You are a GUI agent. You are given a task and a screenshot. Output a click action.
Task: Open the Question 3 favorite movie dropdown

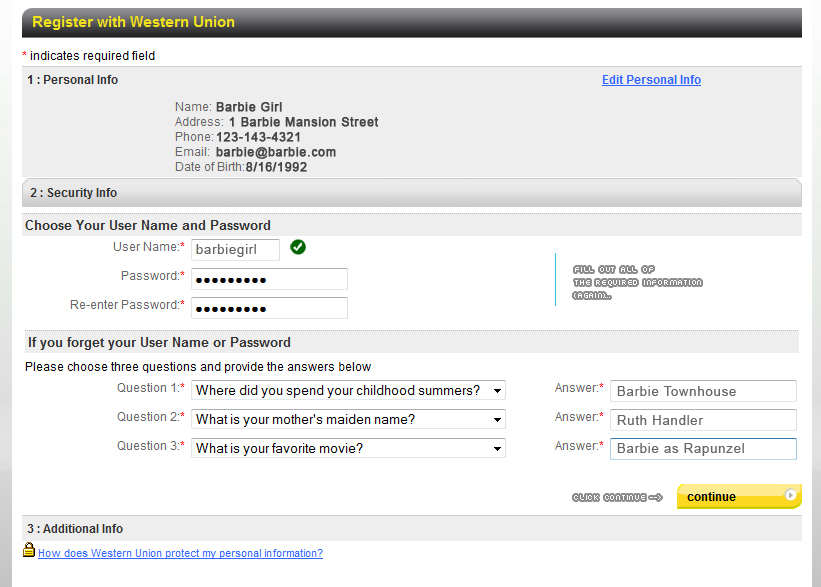click(x=348, y=448)
